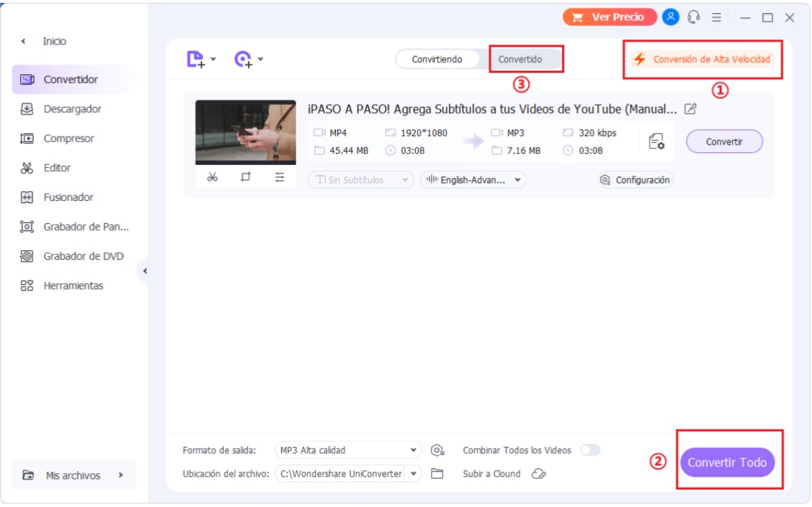Click the add files icon
This screenshot has width=812, height=507.
pos(196,60)
